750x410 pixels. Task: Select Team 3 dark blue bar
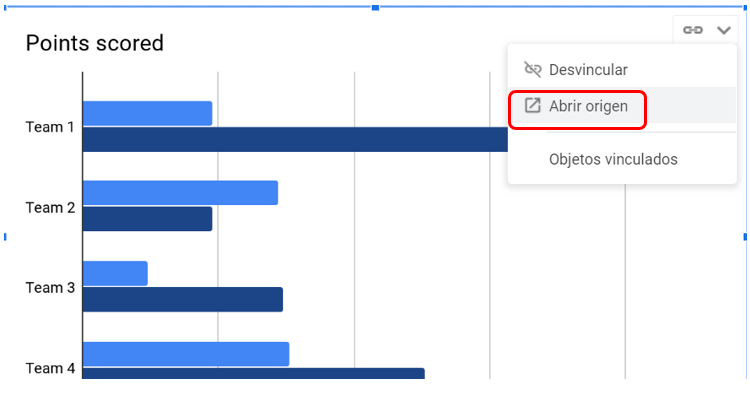182,299
